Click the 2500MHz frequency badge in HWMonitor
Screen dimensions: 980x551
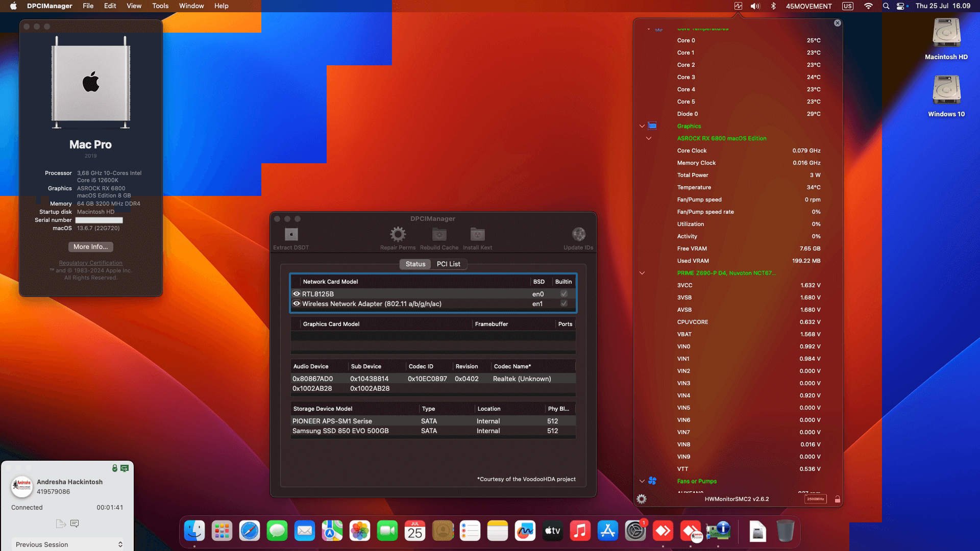pyautogui.click(x=815, y=499)
